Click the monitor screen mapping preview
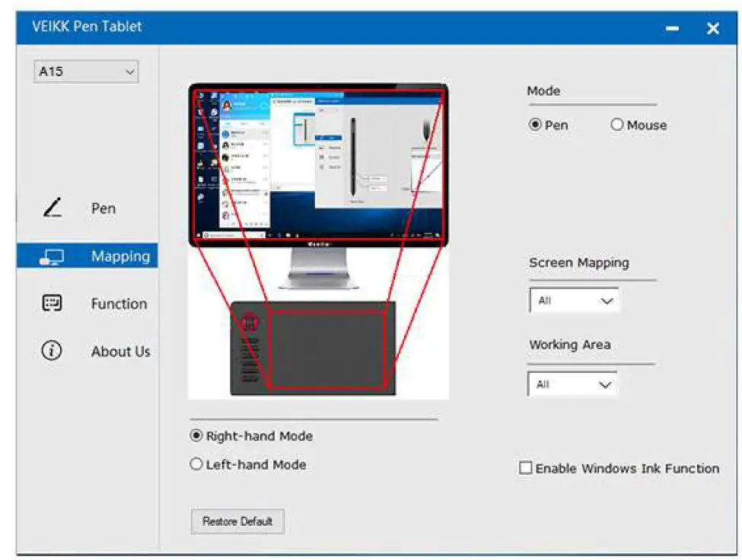This screenshot has height=560, width=742. click(x=318, y=164)
